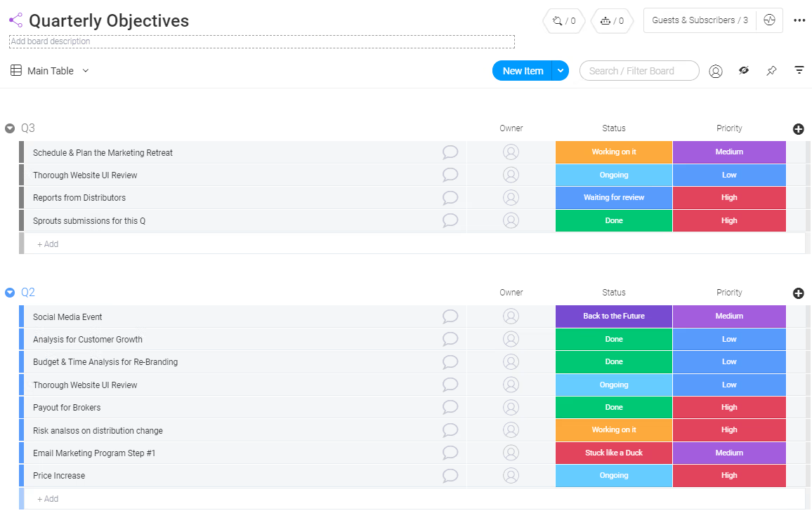Image resolution: width=812 pixels, height=513 pixels.
Task: Collapse the Q3 group arrow
Action: (x=9, y=128)
